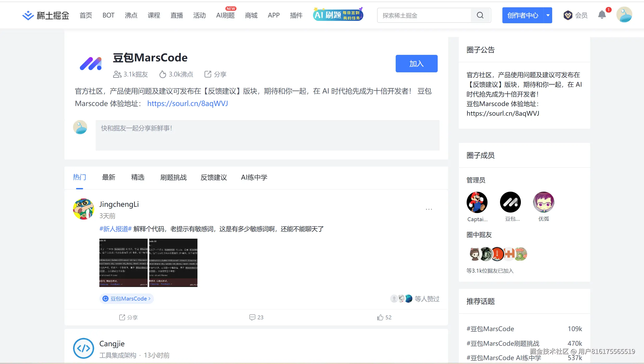Click the 会员 membership badge icon
Viewport: 644px width, 364px height.
(568, 15)
